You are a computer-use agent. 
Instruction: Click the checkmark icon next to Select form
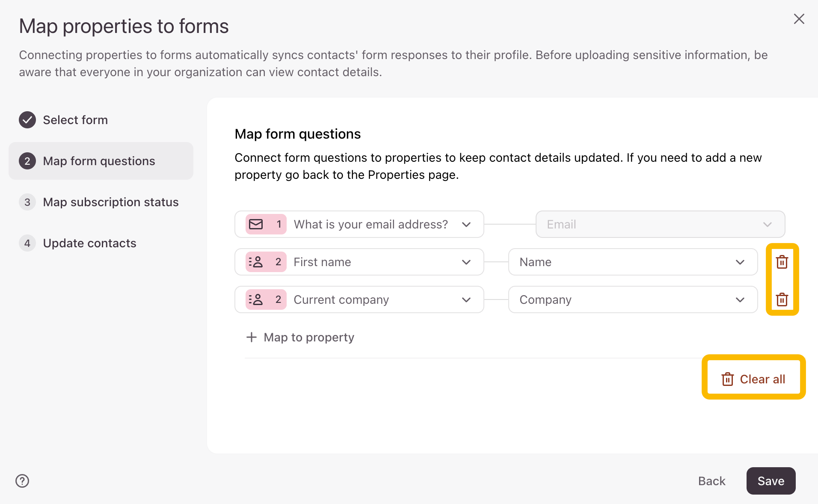(27, 120)
